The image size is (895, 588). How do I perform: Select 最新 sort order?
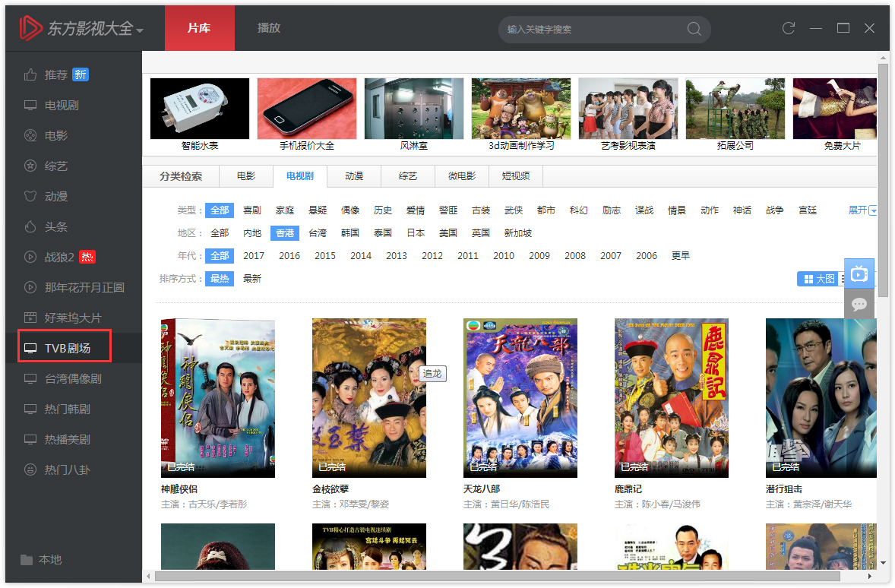pos(252,279)
